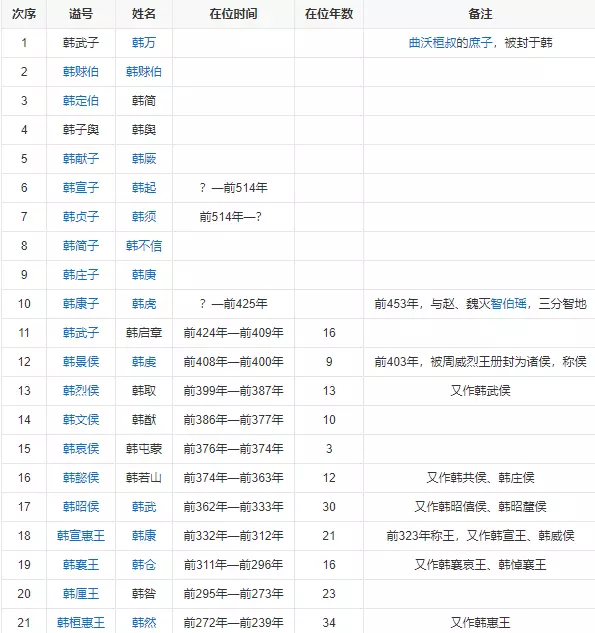Image resolution: width=595 pixels, height=633 pixels.
Task: Open the 韩宣子 link
Action: click(81, 188)
